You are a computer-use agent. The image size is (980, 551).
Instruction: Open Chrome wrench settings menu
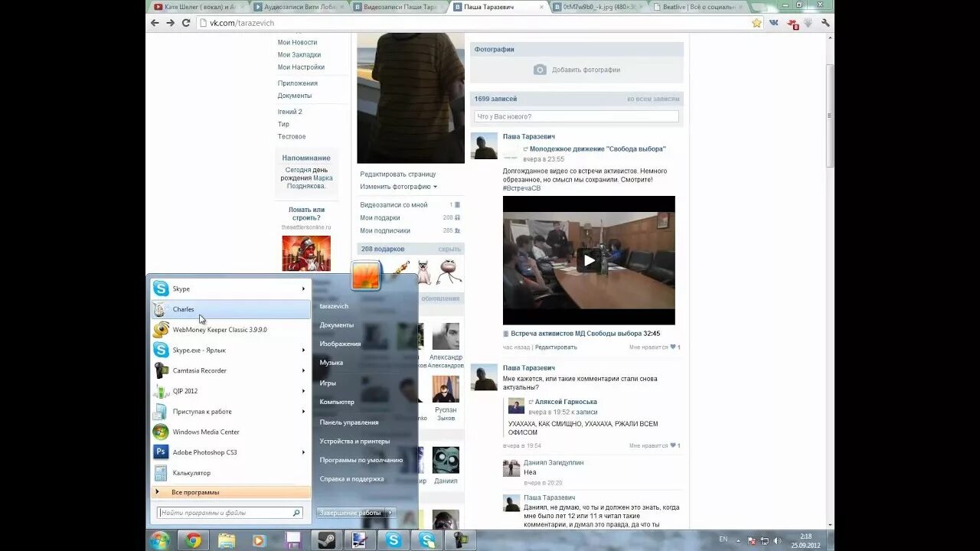pos(825,23)
